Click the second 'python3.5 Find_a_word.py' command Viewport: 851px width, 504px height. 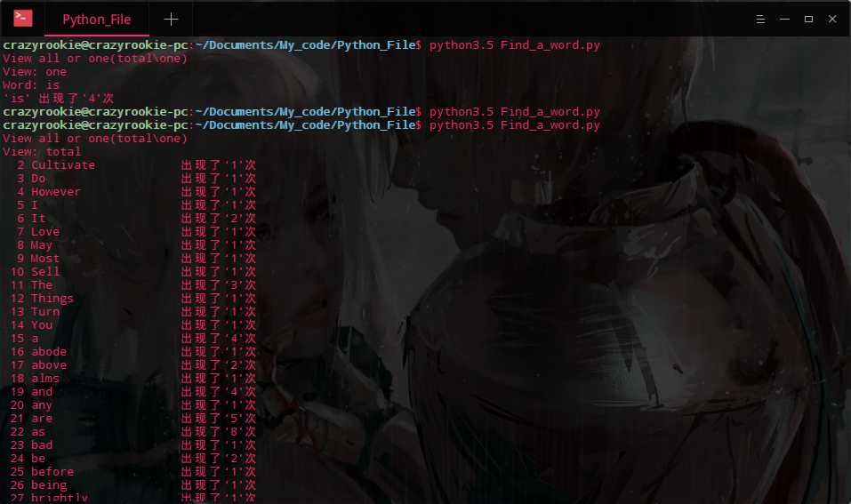(x=515, y=112)
